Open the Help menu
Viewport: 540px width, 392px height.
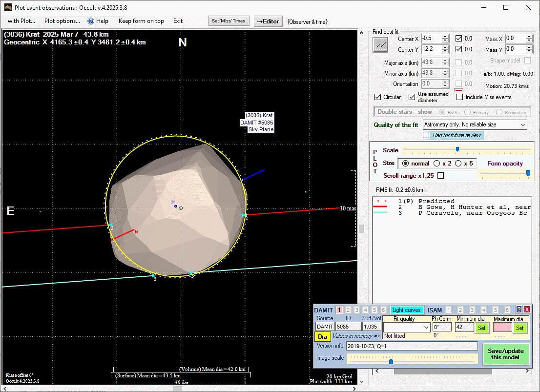(x=102, y=21)
